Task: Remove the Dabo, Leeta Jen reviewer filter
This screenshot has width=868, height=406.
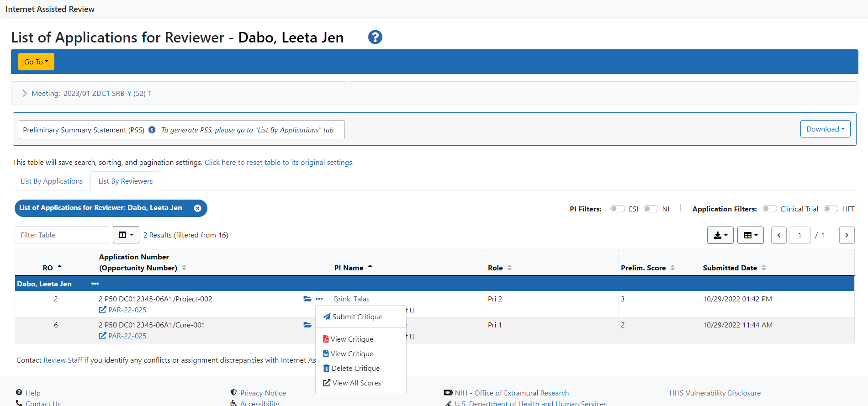Action: [x=197, y=208]
